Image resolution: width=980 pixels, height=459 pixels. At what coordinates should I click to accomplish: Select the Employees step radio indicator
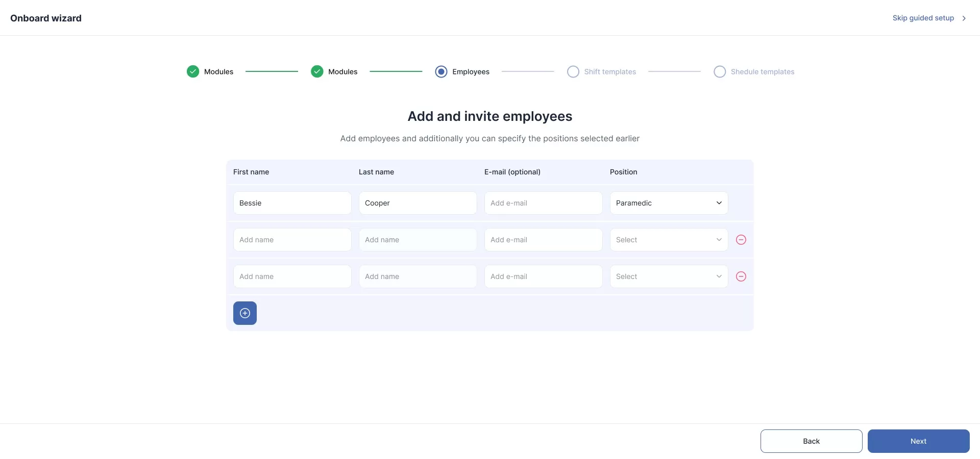[441, 71]
